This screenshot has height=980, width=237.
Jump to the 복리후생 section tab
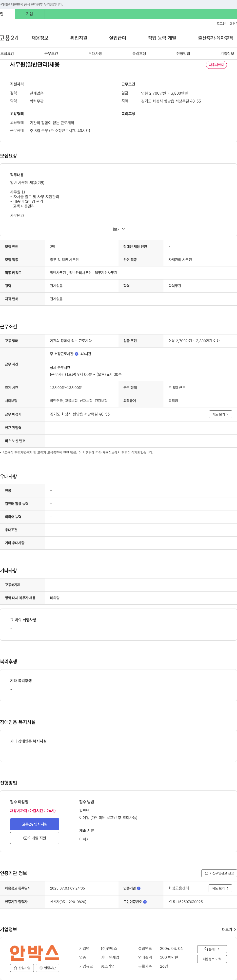click(139, 54)
